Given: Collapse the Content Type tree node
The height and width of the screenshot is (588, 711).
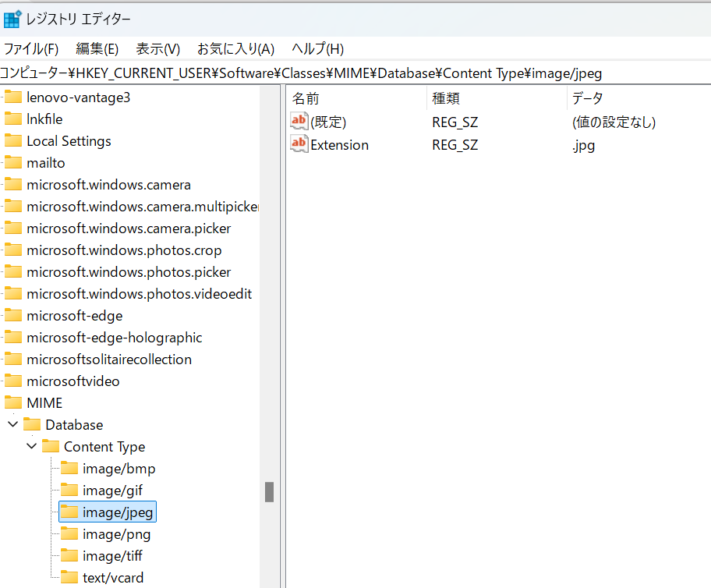Looking at the screenshot, I should (32, 446).
